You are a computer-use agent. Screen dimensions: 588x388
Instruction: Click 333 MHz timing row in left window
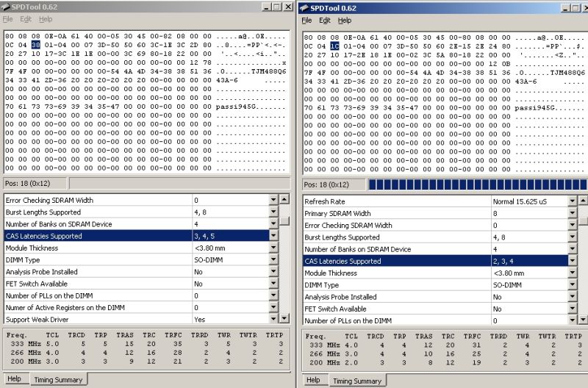tap(147, 344)
